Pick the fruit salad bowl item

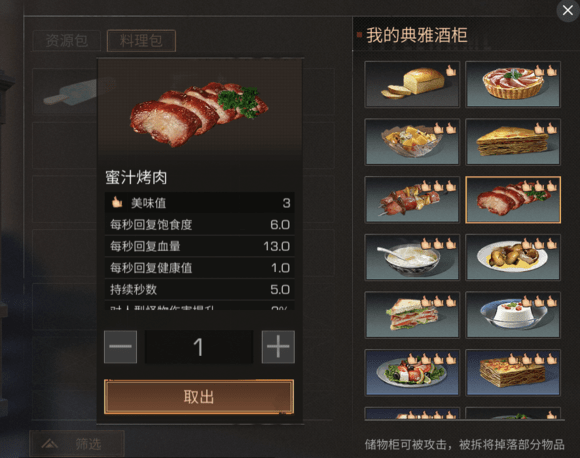tap(412, 142)
